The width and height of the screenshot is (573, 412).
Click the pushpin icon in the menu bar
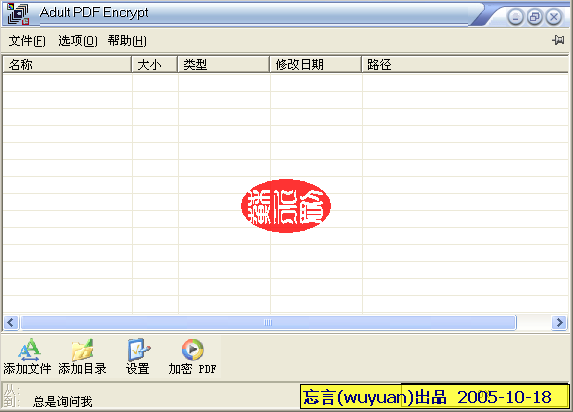pyautogui.click(x=558, y=40)
